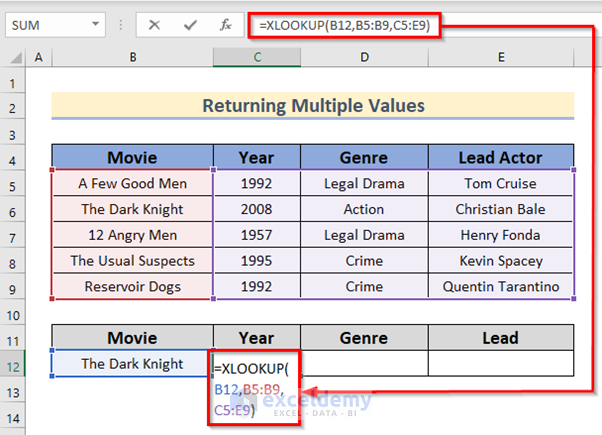The width and height of the screenshot is (602, 435).
Task: Click the empty Genre result cell in row 12
Action: [363, 363]
